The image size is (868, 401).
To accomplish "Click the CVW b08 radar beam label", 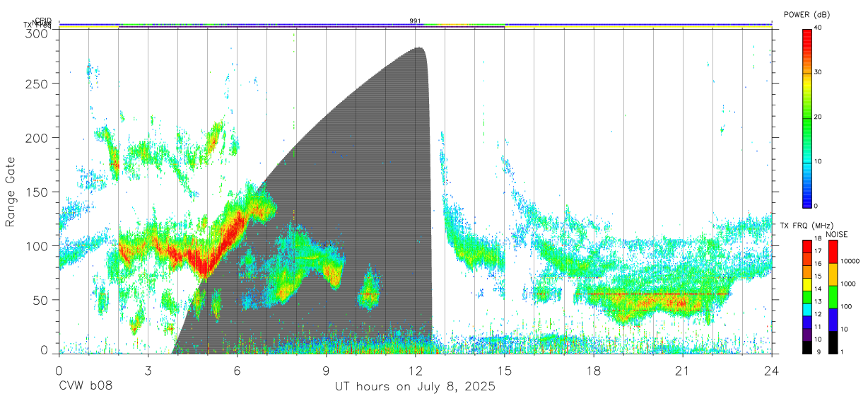I will (x=86, y=386).
